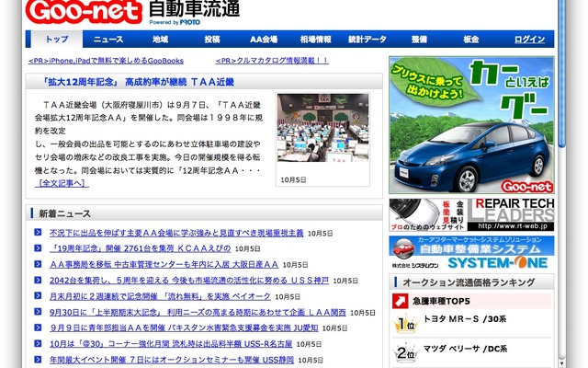This screenshot has height=368, width=588.
Task: Open headline 「拡大12周年記念」 高成約率が継続 TAA近畿
Action: 138,82
